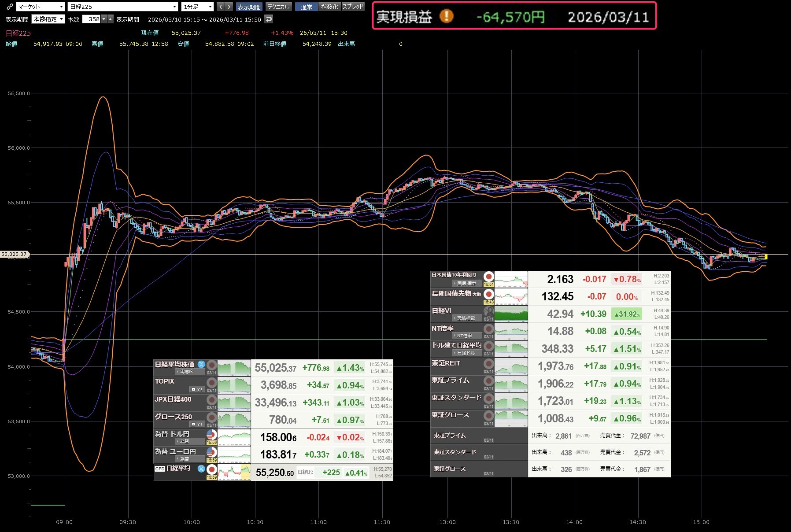Open the 表示期間 settings tab

[249, 7]
